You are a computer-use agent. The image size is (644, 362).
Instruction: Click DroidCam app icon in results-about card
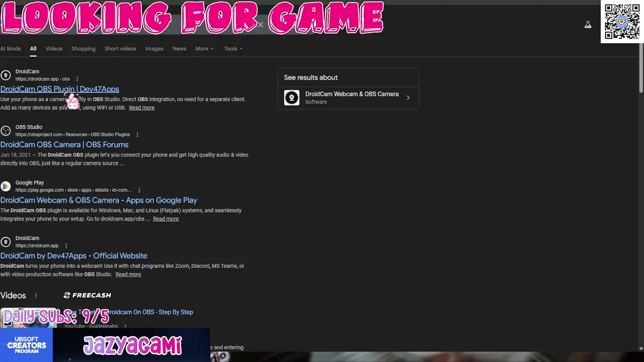[x=292, y=98]
